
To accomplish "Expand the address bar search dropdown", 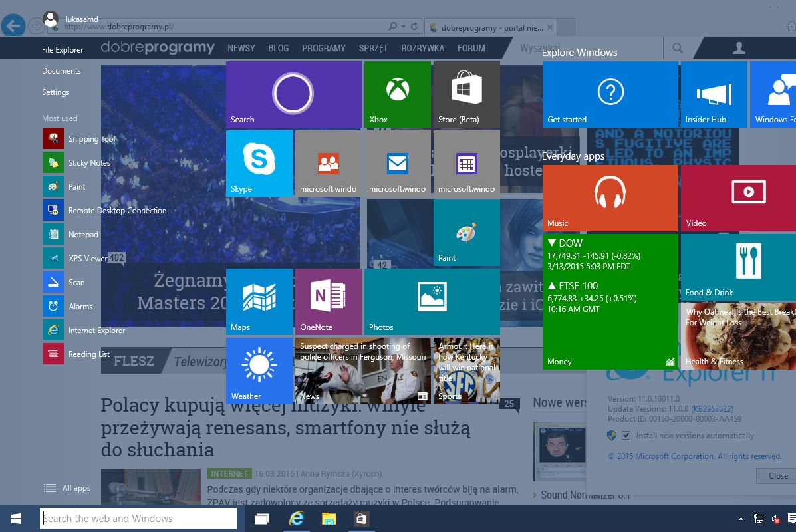I will pyautogui.click(x=404, y=27).
